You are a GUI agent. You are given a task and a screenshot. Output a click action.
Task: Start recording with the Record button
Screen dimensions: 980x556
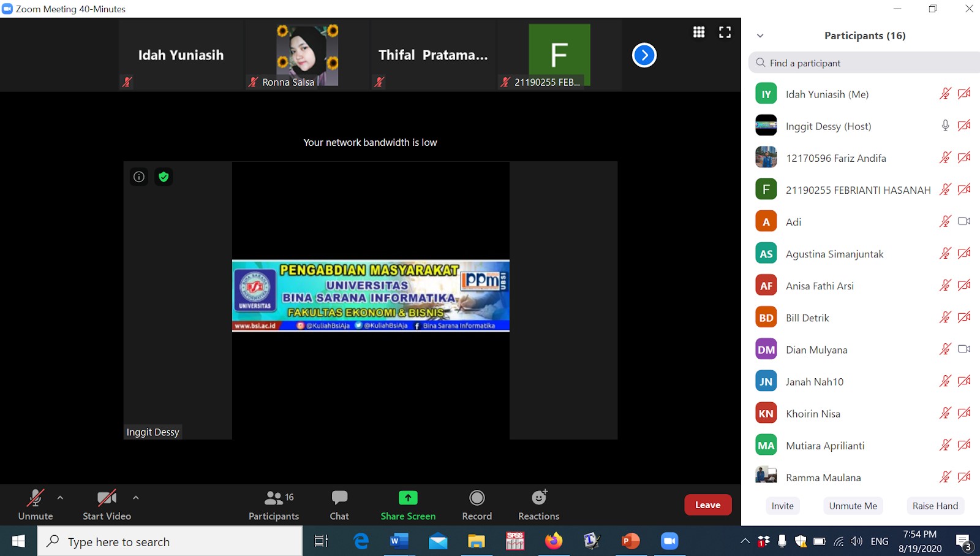[477, 505]
